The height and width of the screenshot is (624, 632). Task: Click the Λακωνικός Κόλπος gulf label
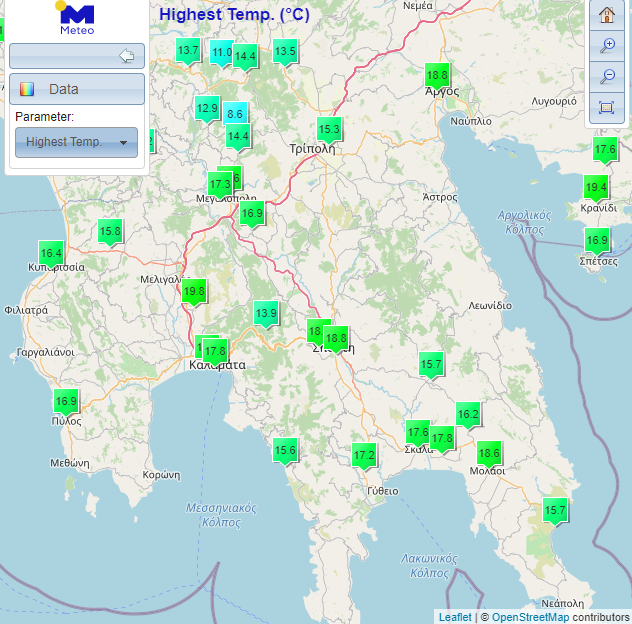click(x=429, y=566)
